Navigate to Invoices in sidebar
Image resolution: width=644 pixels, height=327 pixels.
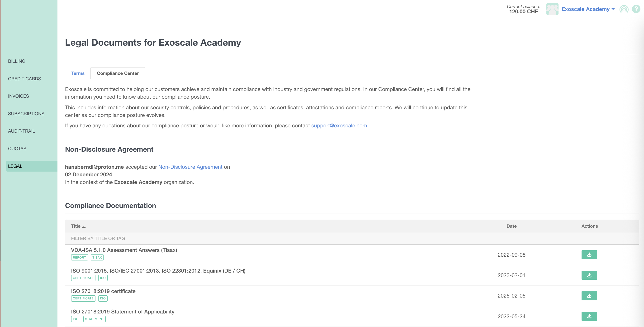(x=19, y=96)
